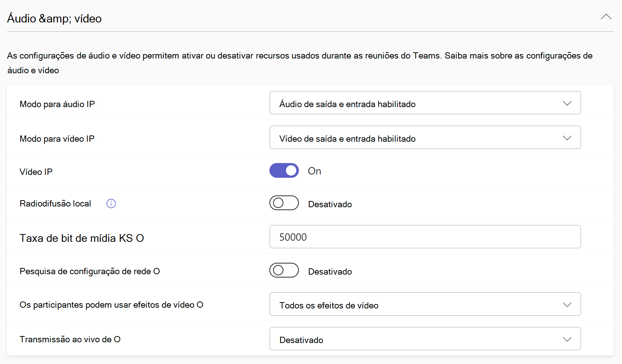
Task: Click the Pesquisa de configuração de rede label
Action: pyautogui.click(x=90, y=271)
